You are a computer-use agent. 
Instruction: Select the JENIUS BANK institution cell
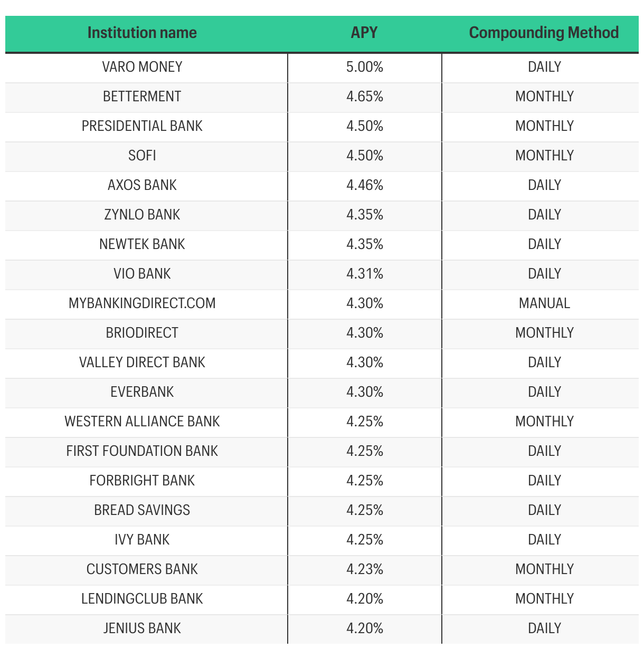pos(142,628)
